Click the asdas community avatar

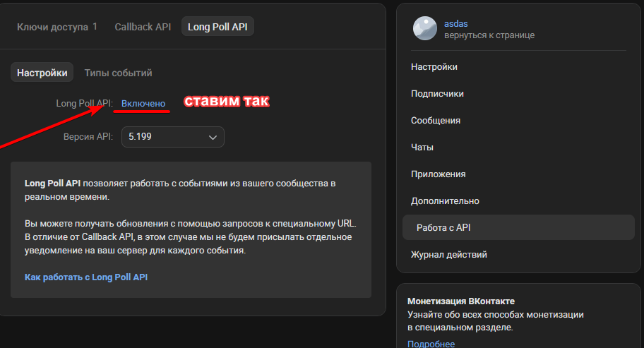click(424, 29)
